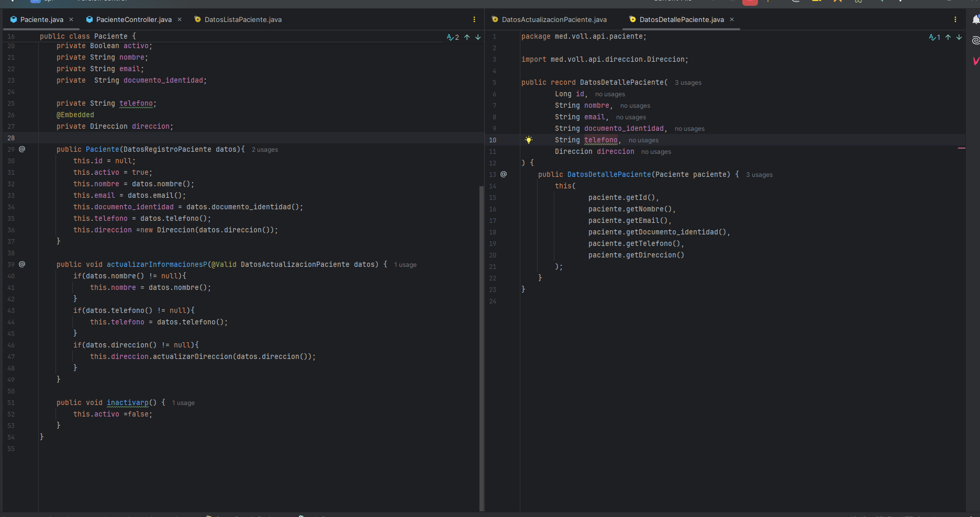Open the DatosListaPaciente.java tab
This screenshot has width=980, height=517.
pos(243,19)
